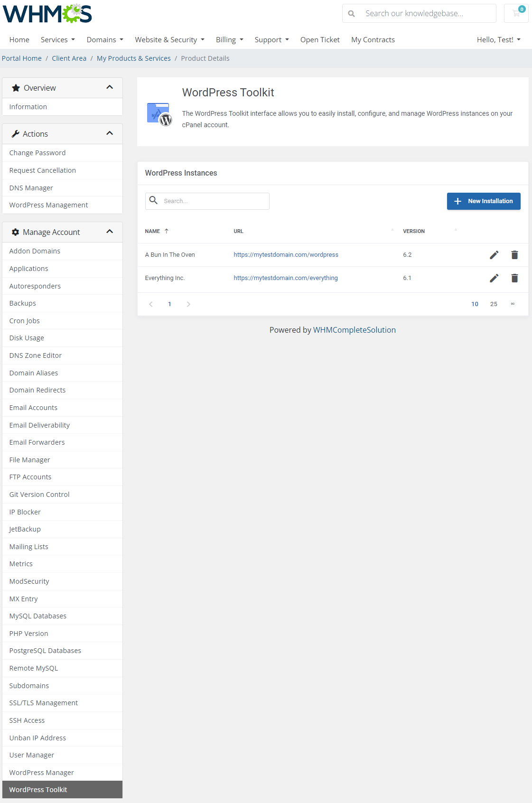Open Cron Jobs in sidebar
This screenshot has height=803, width=532.
[x=62, y=321]
